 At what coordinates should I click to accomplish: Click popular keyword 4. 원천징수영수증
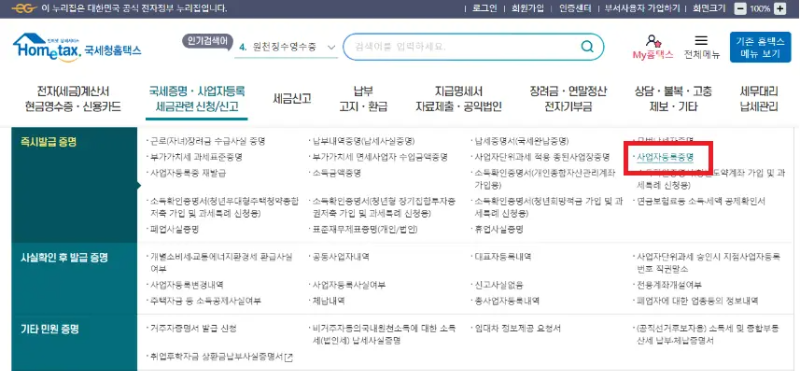[278, 47]
